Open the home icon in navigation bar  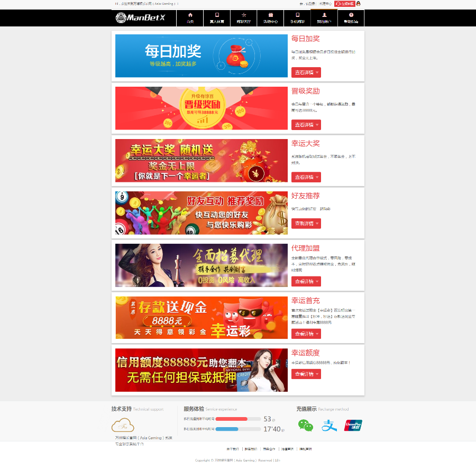(x=190, y=18)
